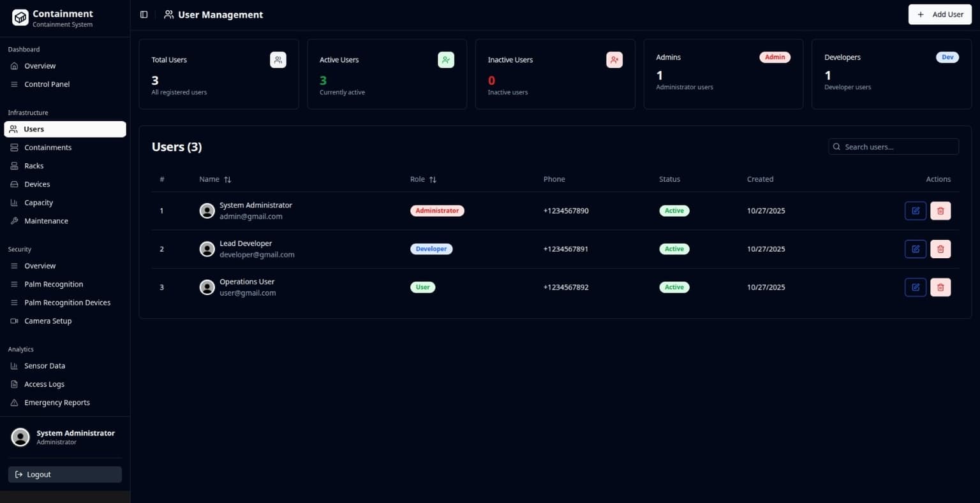Screen dimensions: 980x503
Task: Open the Control Panel link in sidebar
Action: point(47,84)
